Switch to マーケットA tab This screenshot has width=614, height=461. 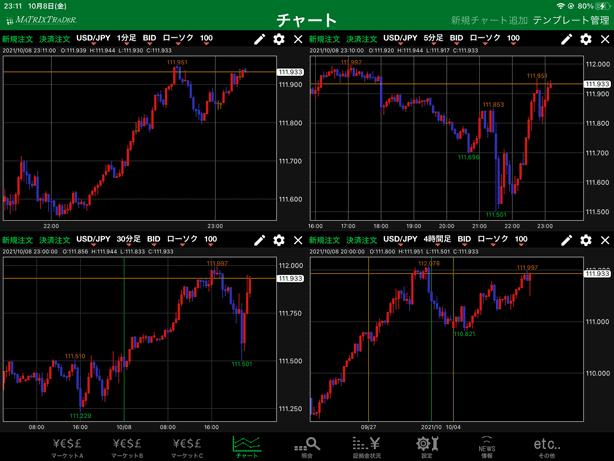pos(67,448)
